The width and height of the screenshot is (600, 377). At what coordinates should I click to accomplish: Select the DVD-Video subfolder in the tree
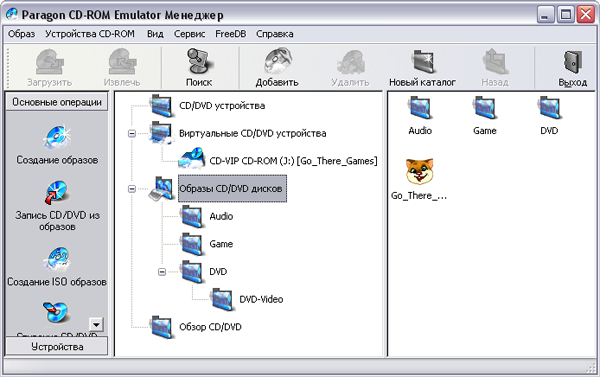(x=261, y=299)
